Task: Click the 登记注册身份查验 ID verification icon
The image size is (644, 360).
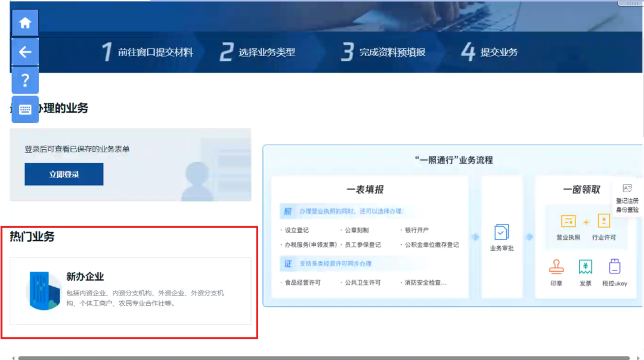Action: 627,189
